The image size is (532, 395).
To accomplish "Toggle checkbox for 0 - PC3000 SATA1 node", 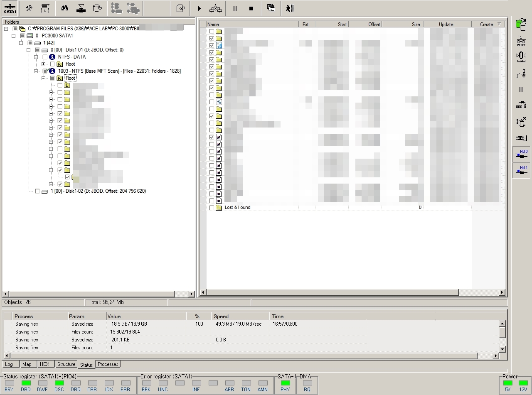I will tap(22, 36).
